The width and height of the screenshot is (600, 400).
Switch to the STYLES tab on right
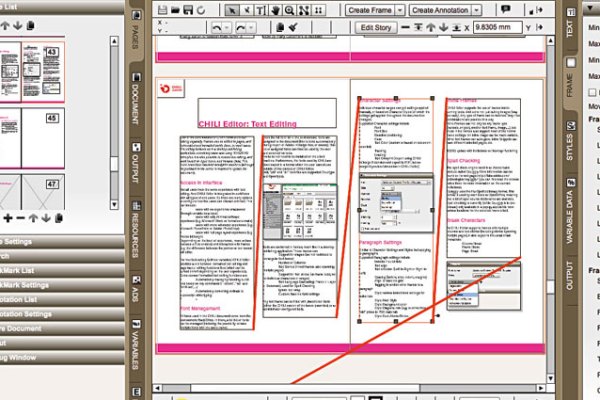coord(570,141)
